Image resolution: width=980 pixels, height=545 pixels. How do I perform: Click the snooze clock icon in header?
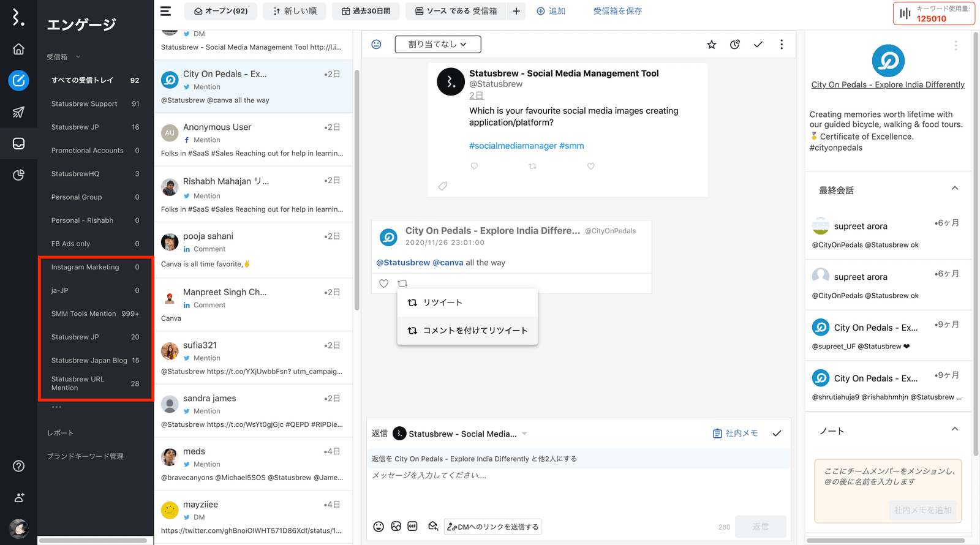pyautogui.click(x=735, y=45)
